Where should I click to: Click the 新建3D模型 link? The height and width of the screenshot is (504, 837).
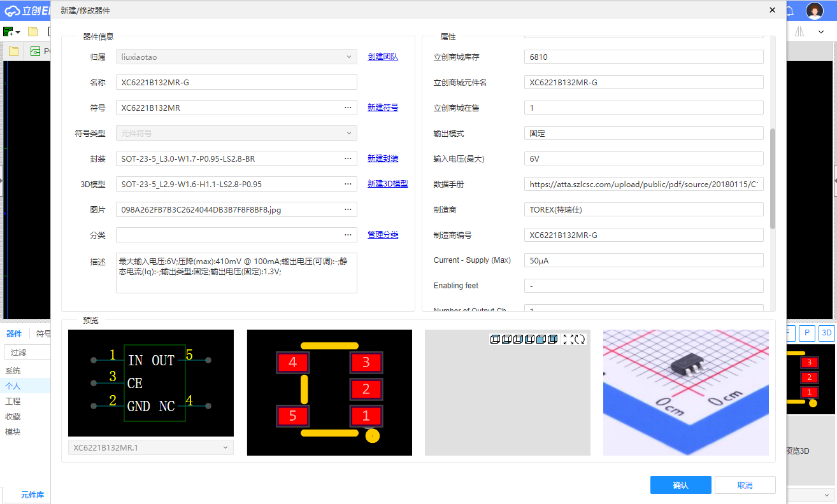(387, 184)
